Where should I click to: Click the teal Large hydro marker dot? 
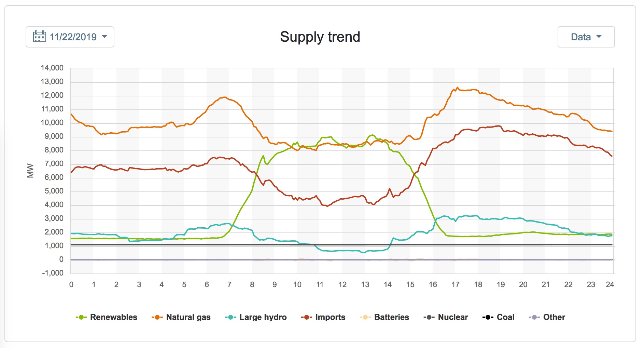pos(230,317)
